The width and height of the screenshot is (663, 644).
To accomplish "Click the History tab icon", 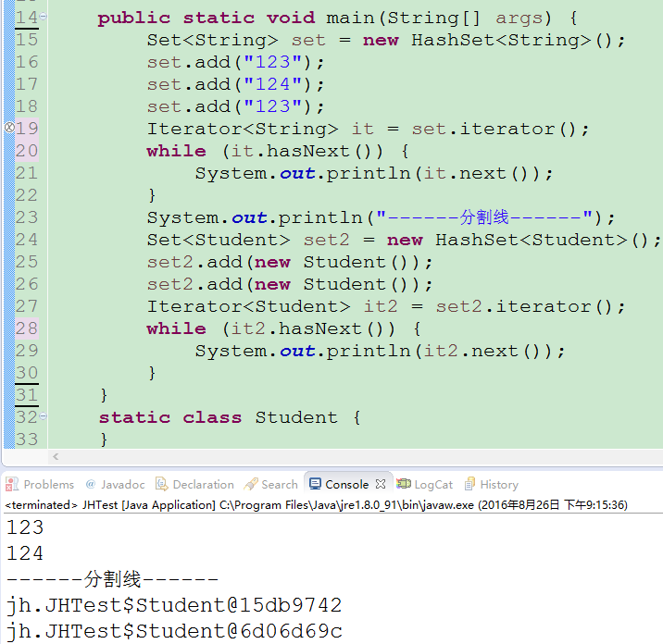I will coord(469,484).
